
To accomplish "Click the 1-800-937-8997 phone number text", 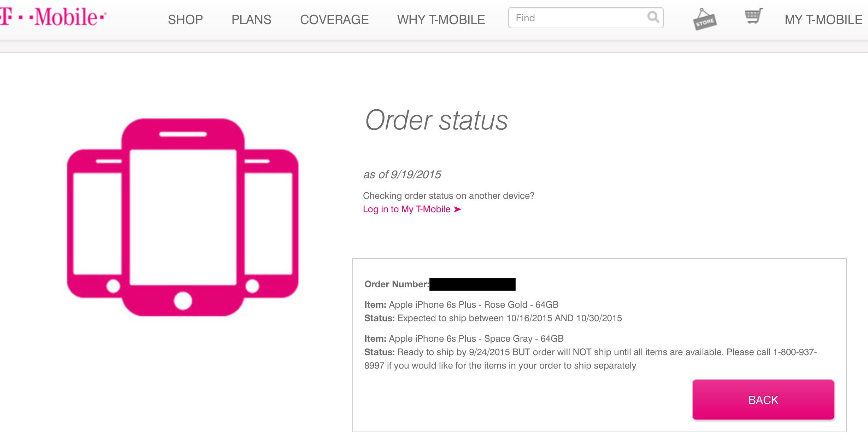I will pos(795,352).
